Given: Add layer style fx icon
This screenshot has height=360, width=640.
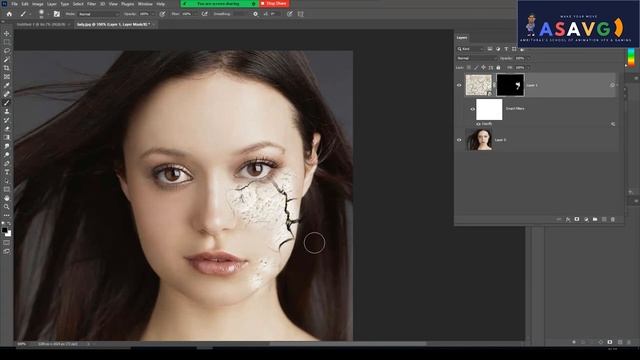Looking at the screenshot, I should 568,220.
